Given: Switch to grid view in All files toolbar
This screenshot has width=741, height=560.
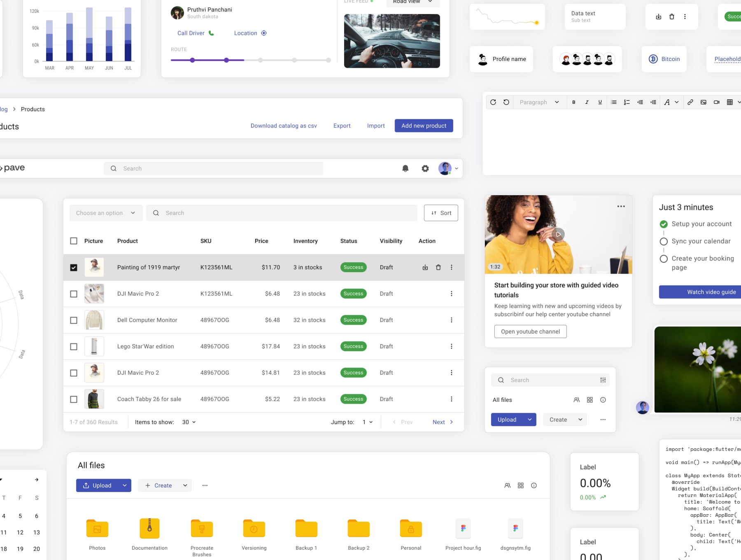Looking at the screenshot, I should pos(521,485).
